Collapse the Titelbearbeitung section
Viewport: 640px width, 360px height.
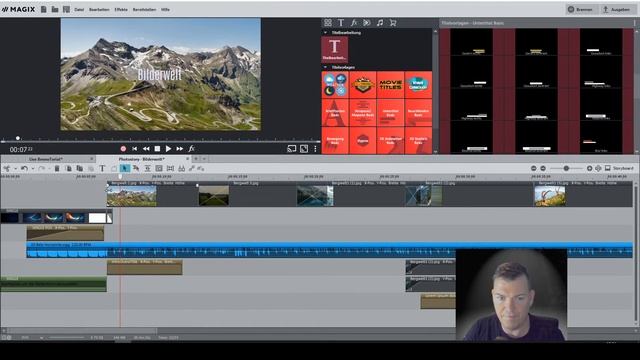click(x=325, y=33)
